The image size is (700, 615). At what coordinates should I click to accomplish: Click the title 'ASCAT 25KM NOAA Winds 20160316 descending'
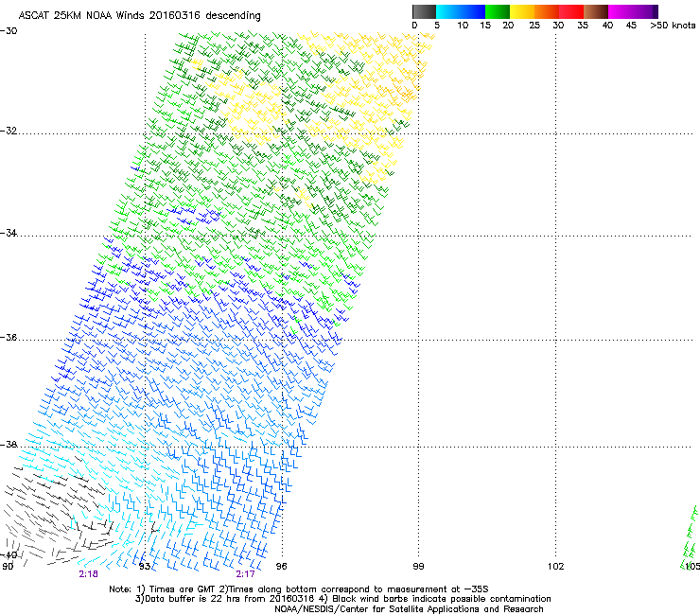(139, 16)
